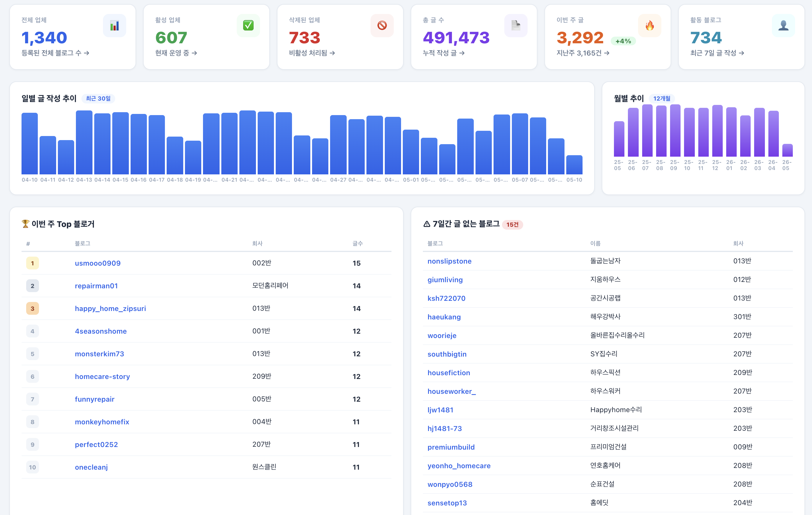Click the name 올바른집수리올수리

[x=617, y=335]
